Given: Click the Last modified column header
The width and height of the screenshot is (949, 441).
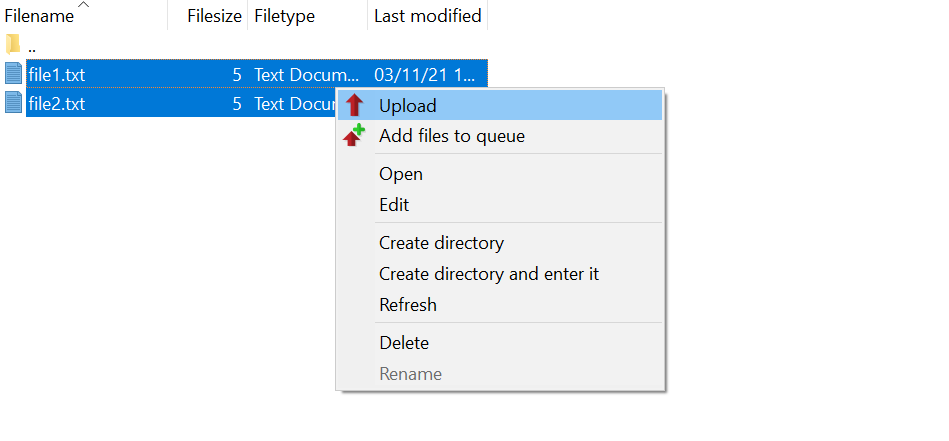Looking at the screenshot, I should (x=427, y=16).
